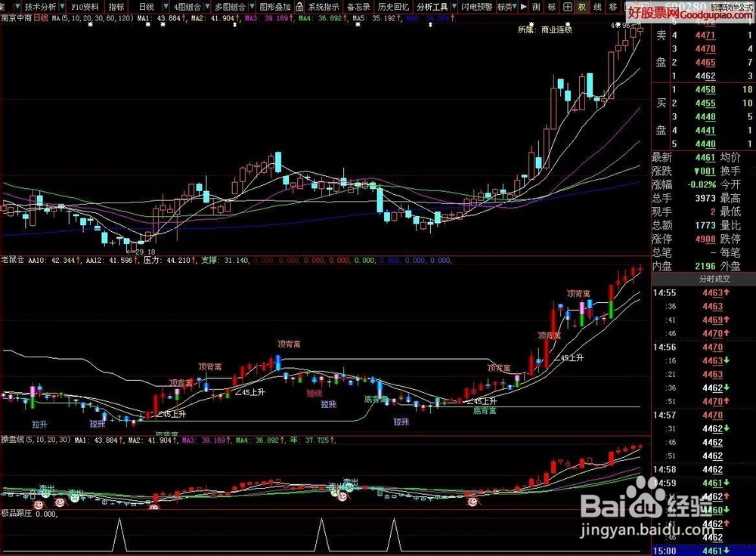Viewport: 756px width, 556px height.
Task: Select the 4441 buy-4 bid price
Action: (705, 130)
